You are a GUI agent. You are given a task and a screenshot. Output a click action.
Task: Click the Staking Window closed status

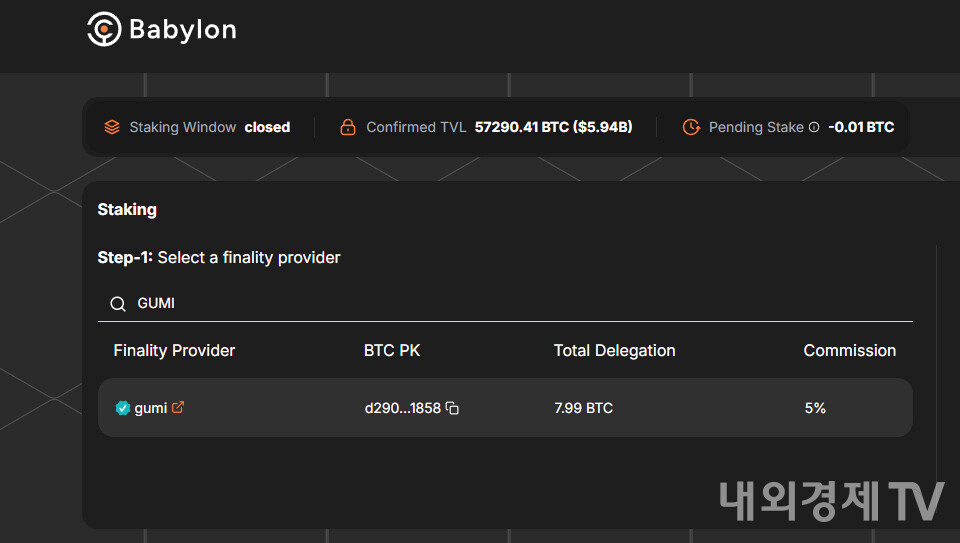(x=267, y=127)
